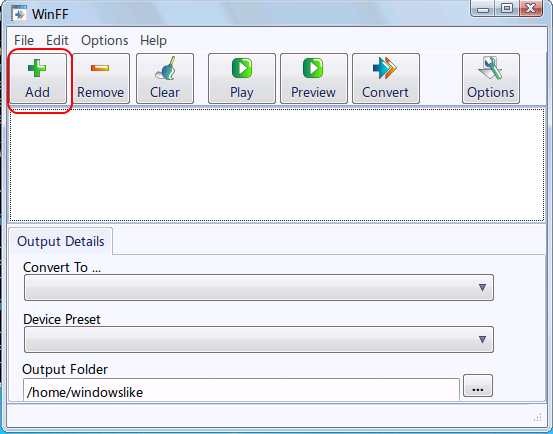Click the green plus Add button
The image size is (553, 434).
[x=38, y=79]
